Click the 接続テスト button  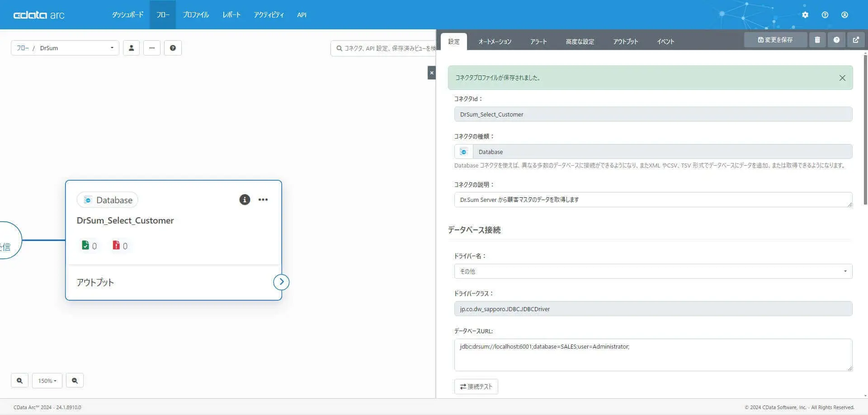[x=476, y=387]
